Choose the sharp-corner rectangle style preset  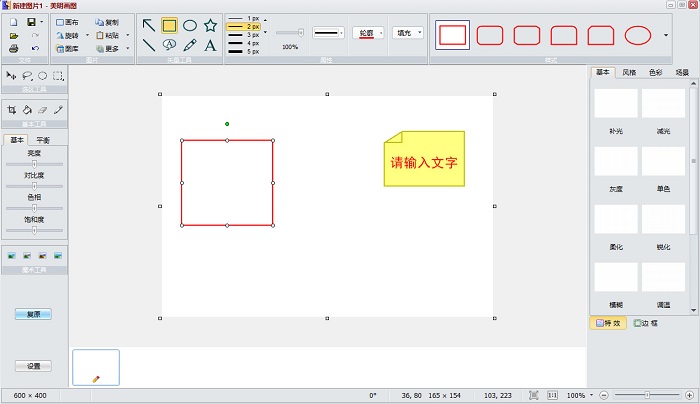(x=452, y=35)
